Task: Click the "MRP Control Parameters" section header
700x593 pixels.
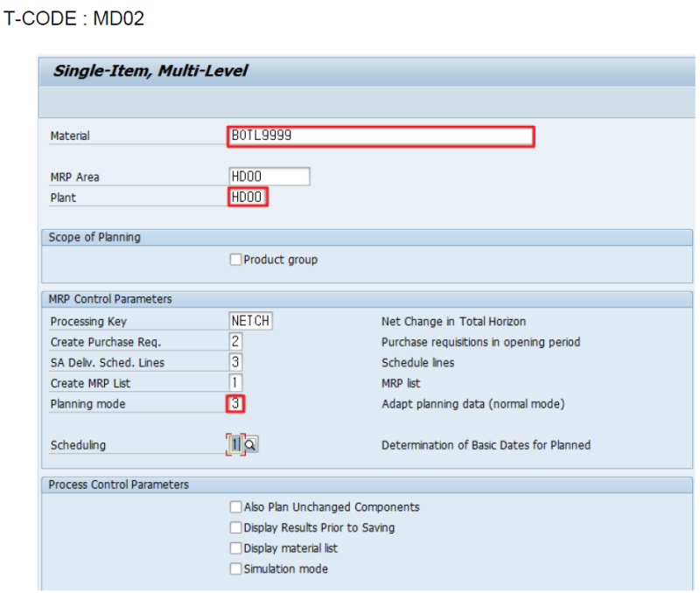Action: [110, 299]
